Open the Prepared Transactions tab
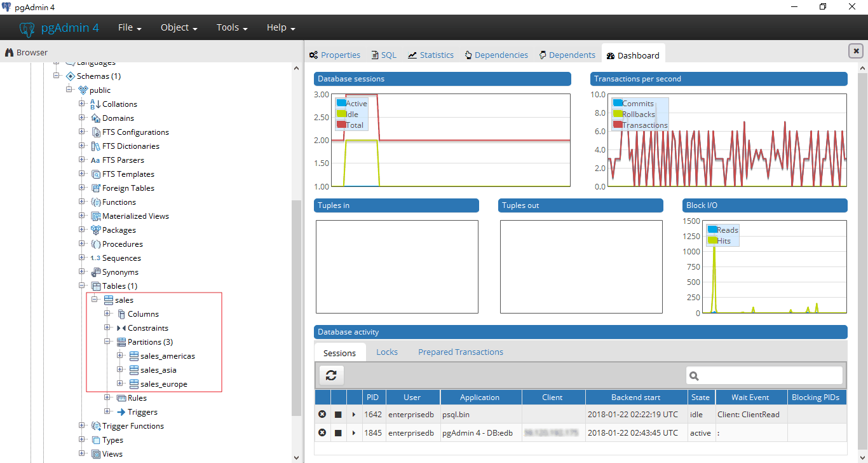The width and height of the screenshot is (868, 463). click(x=460, y=352)
